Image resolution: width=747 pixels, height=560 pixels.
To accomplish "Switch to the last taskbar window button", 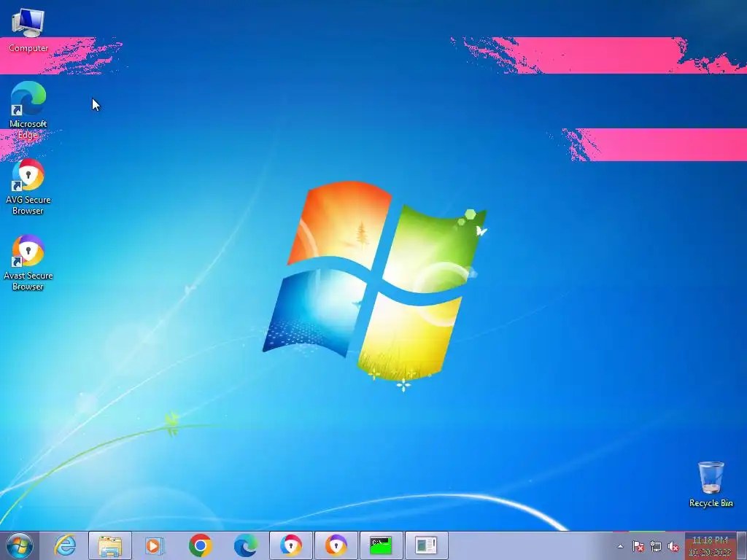I will tap(426, 545).
